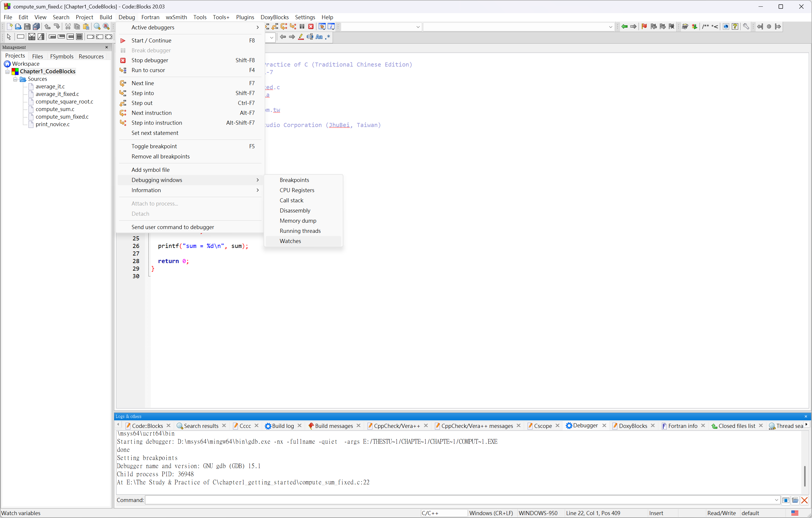
Task: Collapse the Sources folder tree node
Action: [15, 79]
